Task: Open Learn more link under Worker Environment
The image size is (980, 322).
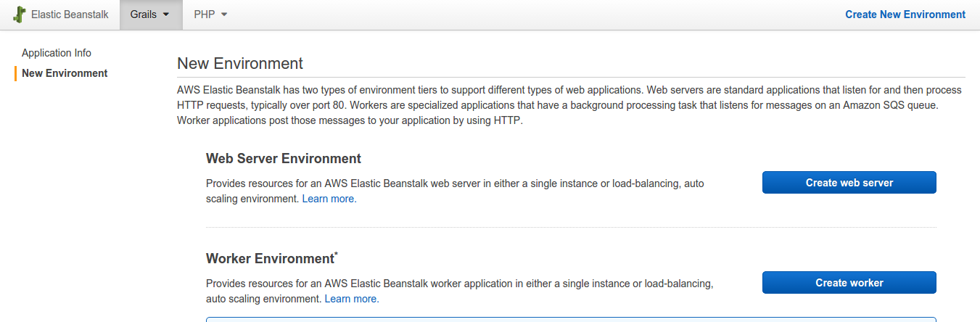Action: tap(352, 299)
